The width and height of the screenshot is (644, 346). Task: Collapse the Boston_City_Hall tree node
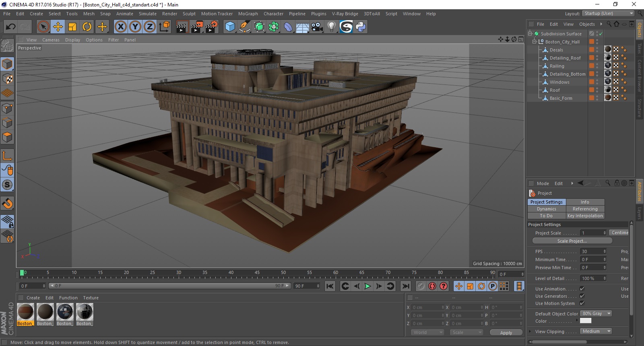(535, 41)
